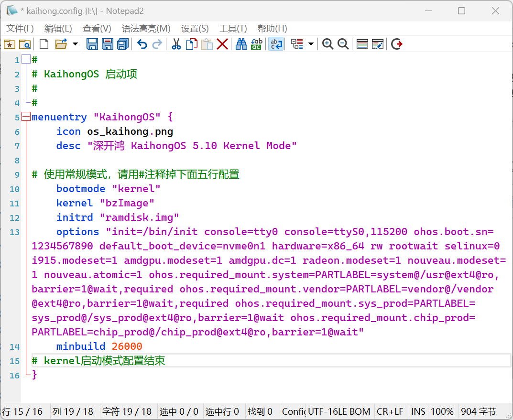Click the open file folder icon
Image resolution: width=513 pixels, height=420 pixels.
pyautogui.click(x=61, y=44)
